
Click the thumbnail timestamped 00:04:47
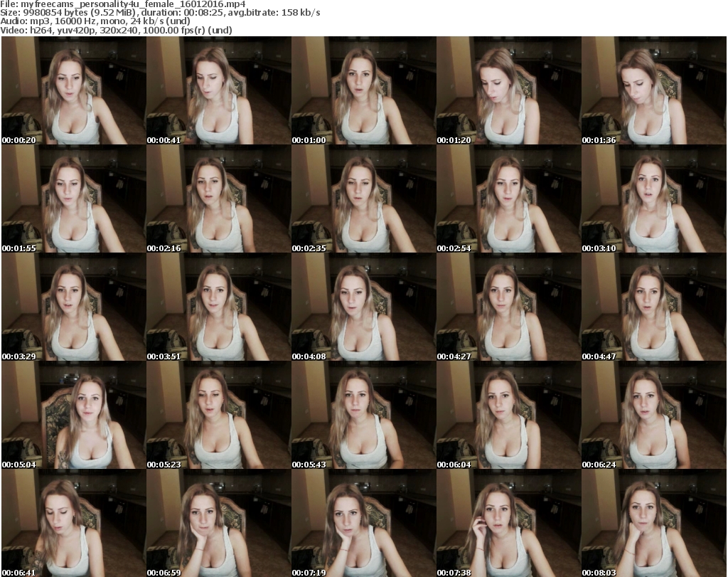pos(654,307)
